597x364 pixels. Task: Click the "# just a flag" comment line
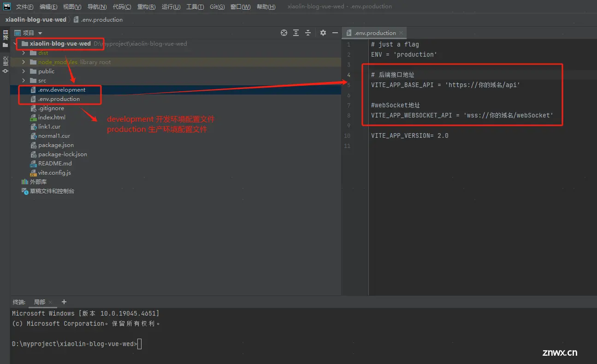click(x=395, y=44)
